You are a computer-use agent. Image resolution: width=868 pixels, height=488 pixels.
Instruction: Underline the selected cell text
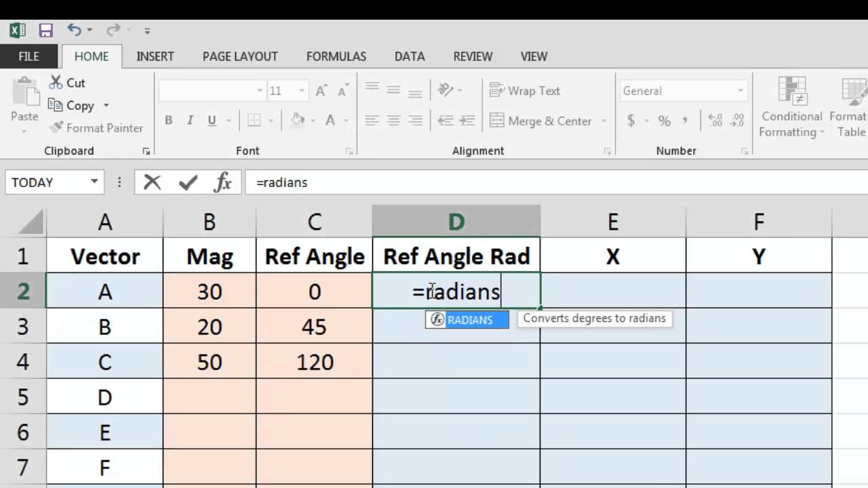pyautogui.click(x=211, y=120)
